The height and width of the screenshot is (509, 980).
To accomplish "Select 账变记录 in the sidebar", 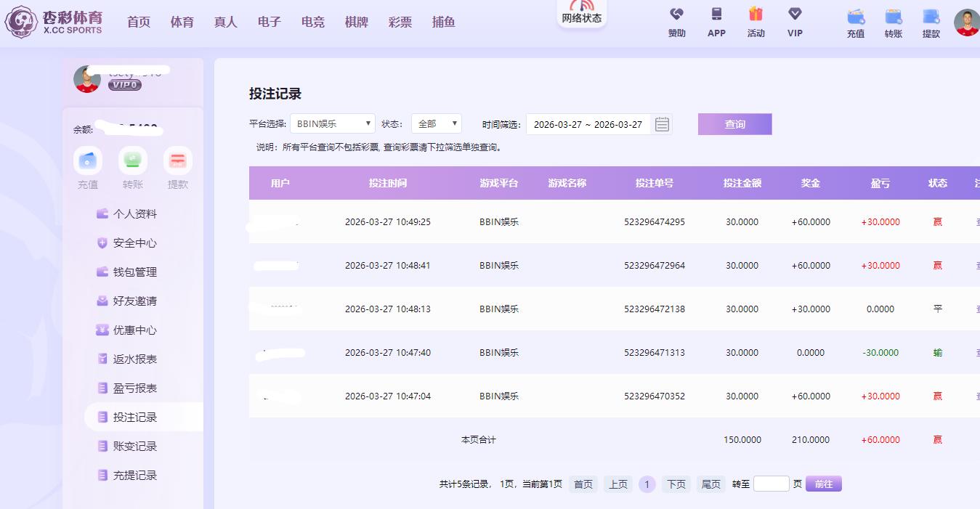I will [134, 447].
